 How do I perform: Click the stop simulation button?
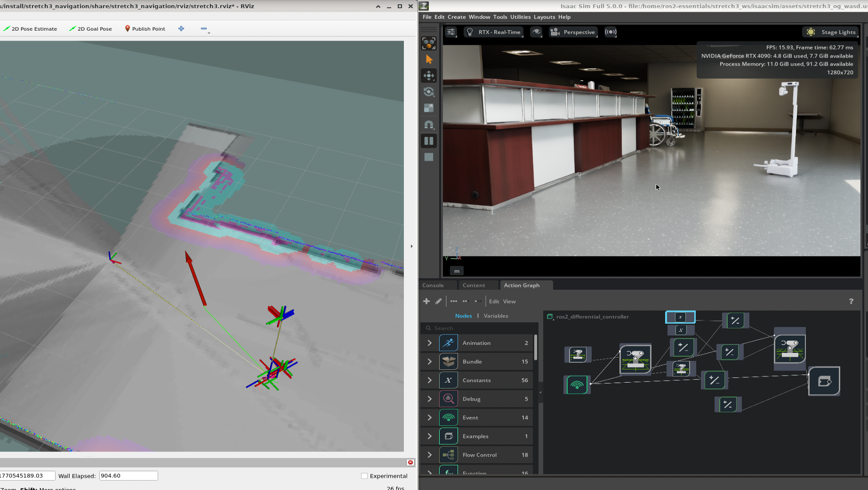click(428, 157)
